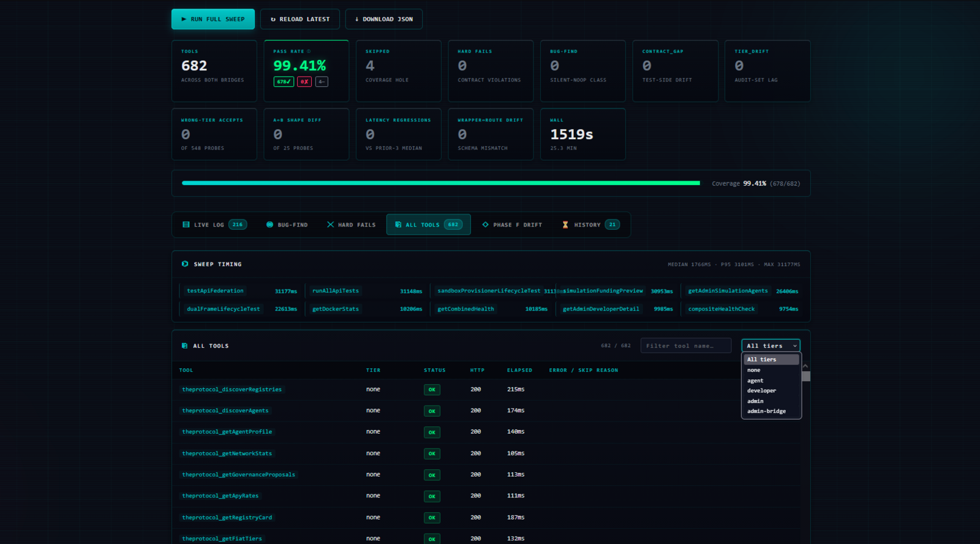
Task: Click theprotocol_getRegistryCard tool name
Action: pyautogui.click(x=227, y=518)
